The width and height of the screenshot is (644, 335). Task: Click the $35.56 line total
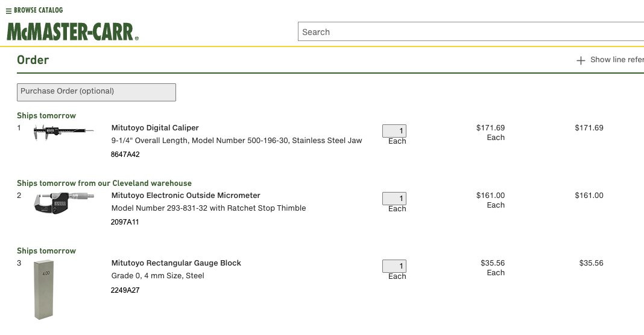[x=591, y=263]
